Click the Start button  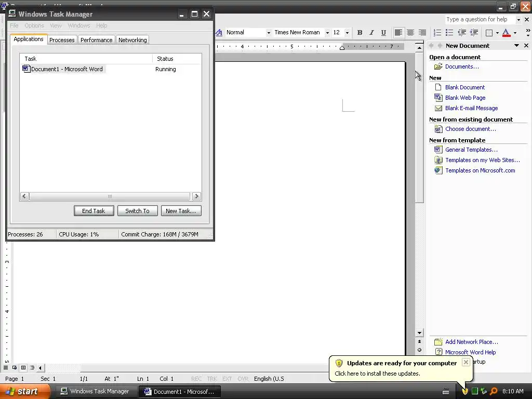pyautogui.click(x=25, y=392)
